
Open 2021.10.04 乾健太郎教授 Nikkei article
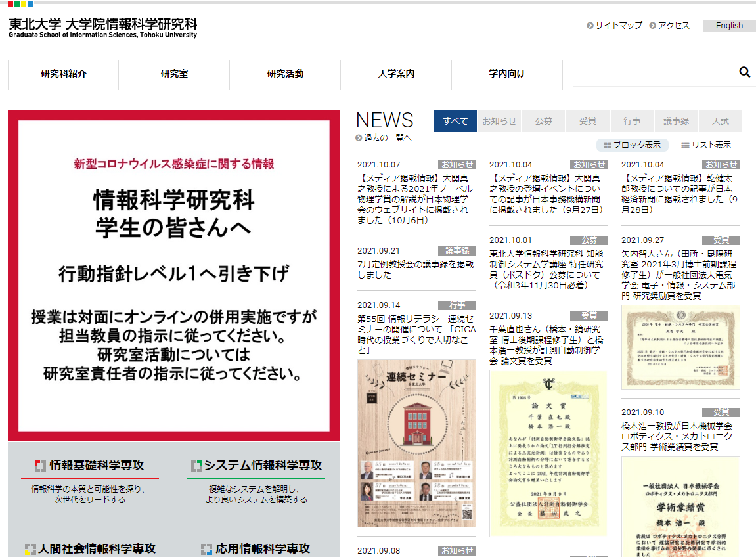point(679,194)
